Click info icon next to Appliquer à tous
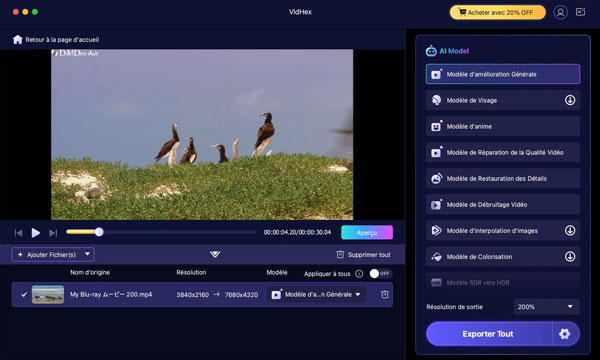 click(359, 274)
